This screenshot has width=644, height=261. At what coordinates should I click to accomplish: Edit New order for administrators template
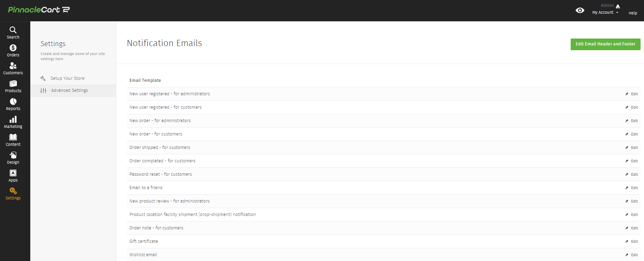[x=632, y=121]
